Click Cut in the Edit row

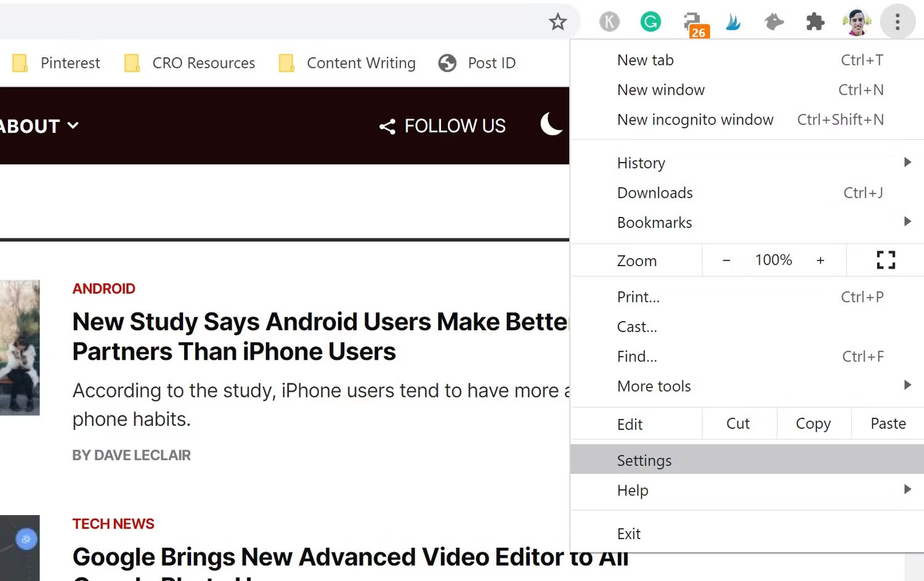coord(739,423)
